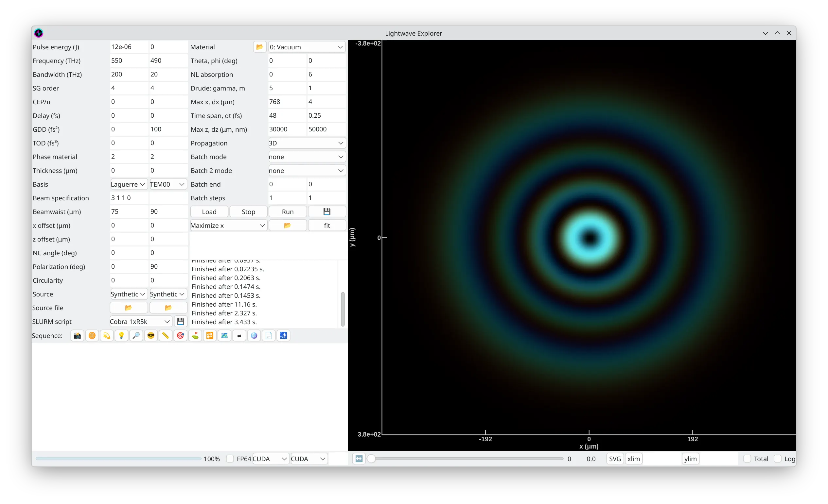The width and height of the screenshot is (828, 504).
Task: Open the second Source Synthetic dropdown
Action: (x=168, y=294)
